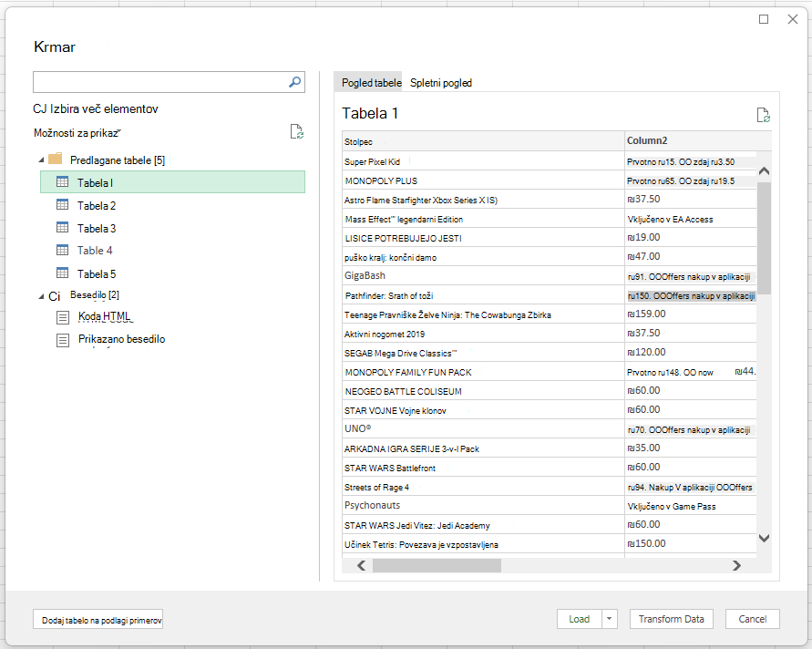Click document icon beside Koda HTML
The image size is (812, 649).
[63, 317]
